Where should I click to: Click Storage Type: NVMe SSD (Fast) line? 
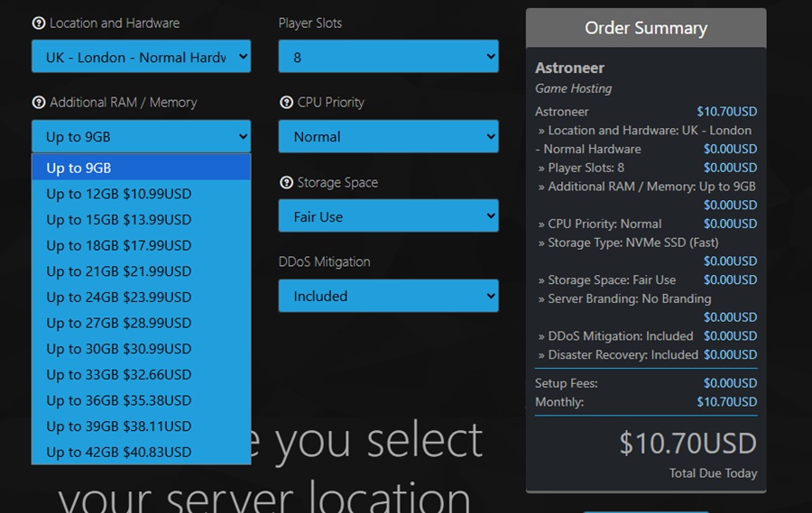coord(646,252)
